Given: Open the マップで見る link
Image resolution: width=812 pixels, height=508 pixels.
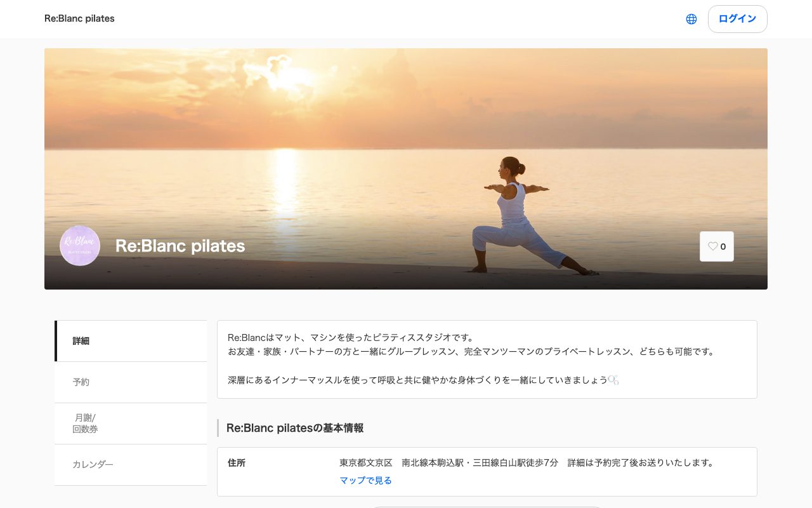Looking at the screenshot, I should click(365, 481).
